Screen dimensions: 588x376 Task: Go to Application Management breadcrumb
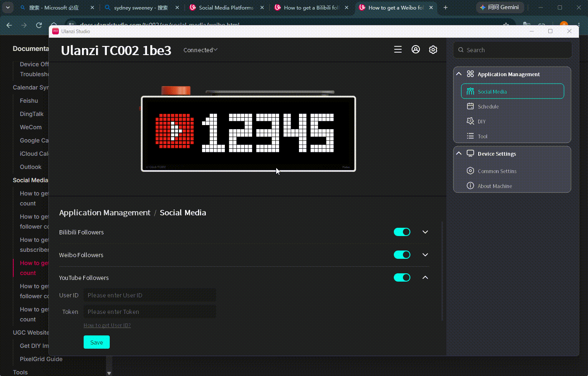pos(105,212)
